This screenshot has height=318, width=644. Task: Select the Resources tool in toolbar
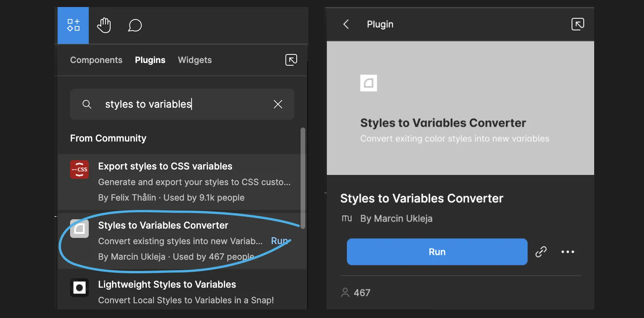click(x=73, y=25)
